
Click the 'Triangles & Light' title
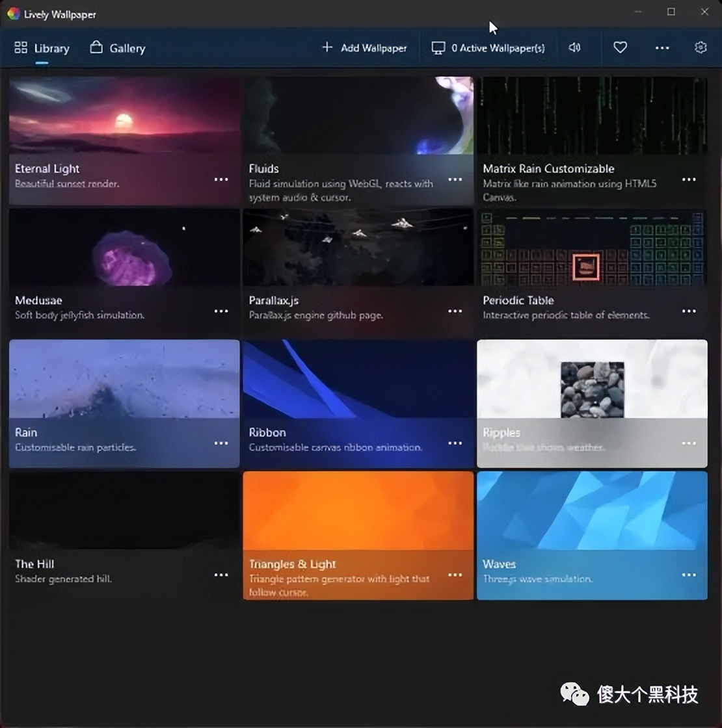click(292, 564)
